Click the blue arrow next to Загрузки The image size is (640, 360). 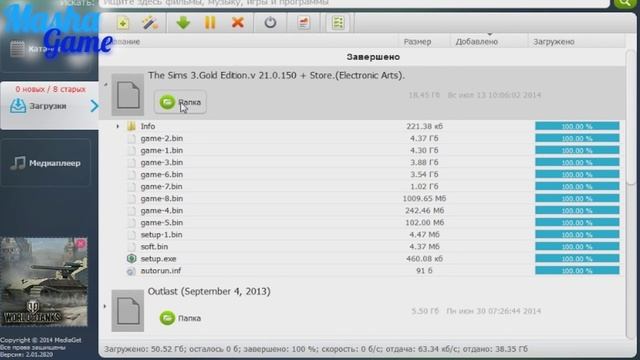94,106
